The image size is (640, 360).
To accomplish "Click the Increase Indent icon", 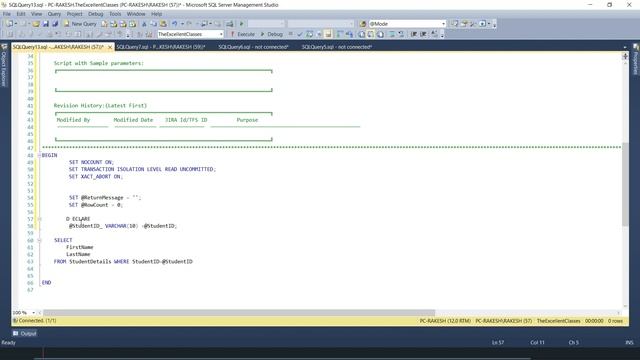I will coord(423,34).
